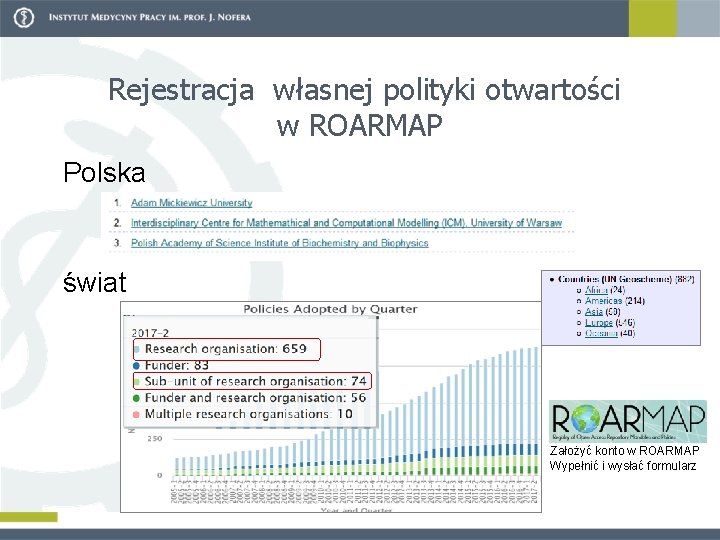The height and width of the screenshot is (540, 720).
Task: Click the dark blue Funder legend dot
Action: click(136, 366)
